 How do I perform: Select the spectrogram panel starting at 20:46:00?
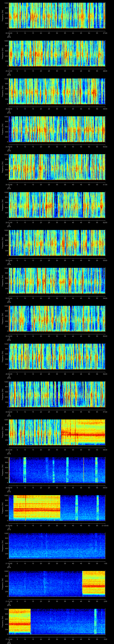tap(57, 16)
